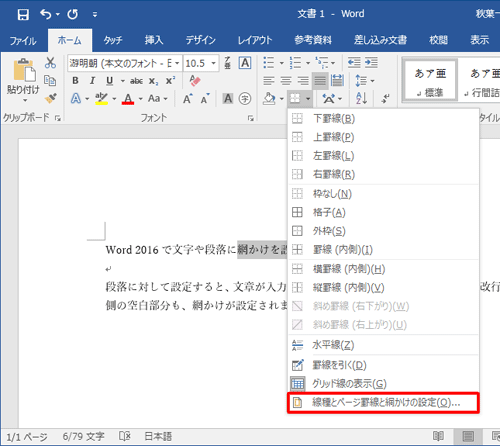This screenshot has width=500, height=446.
Task: Open the font size dropdown
Action: (x=214, y=63)
